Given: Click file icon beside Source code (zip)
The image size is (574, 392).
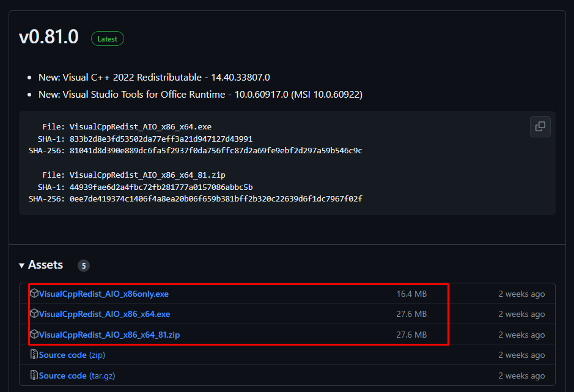Looking at the screenshot, I should 34,355.
